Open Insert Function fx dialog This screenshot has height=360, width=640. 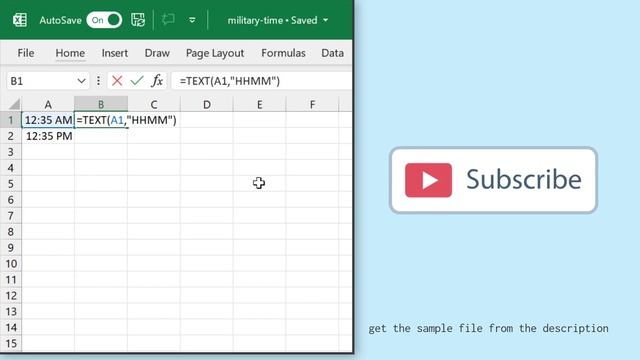tap(157, 81)
